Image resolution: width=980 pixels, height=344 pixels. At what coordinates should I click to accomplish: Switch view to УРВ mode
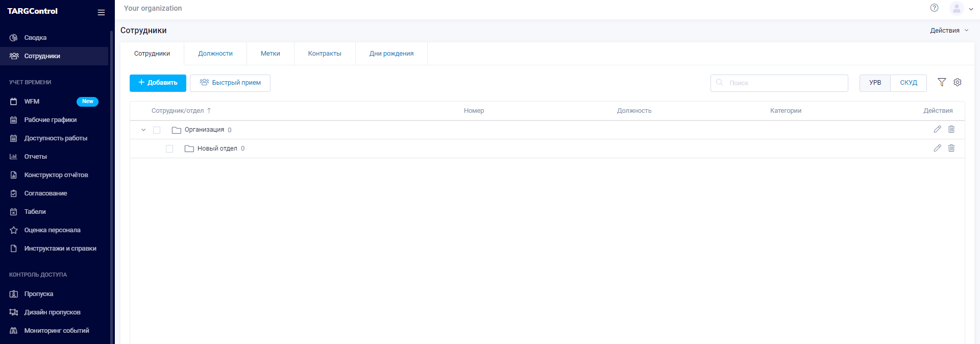(875, 83)
